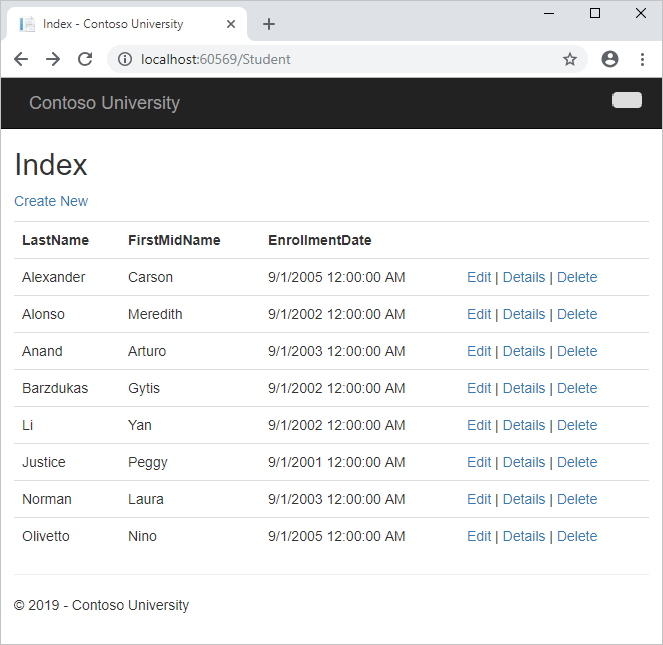View Details for Alonso Meredith

tap(524, 314)
